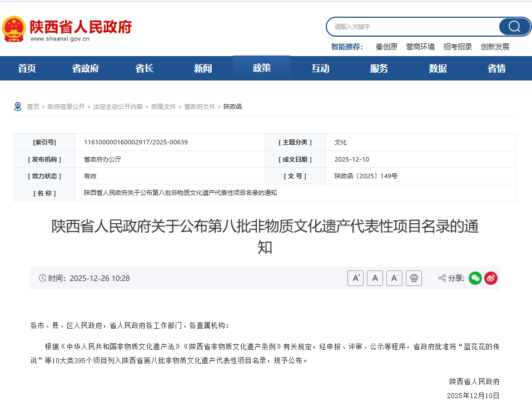
Task: Go to 政府信息公开 in breadcrumb
Action: pos(66,107)
